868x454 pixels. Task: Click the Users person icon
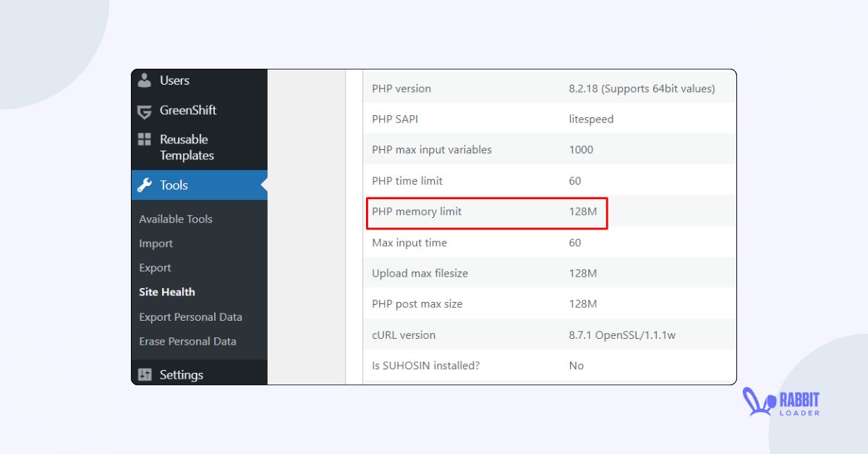[145, 80]
